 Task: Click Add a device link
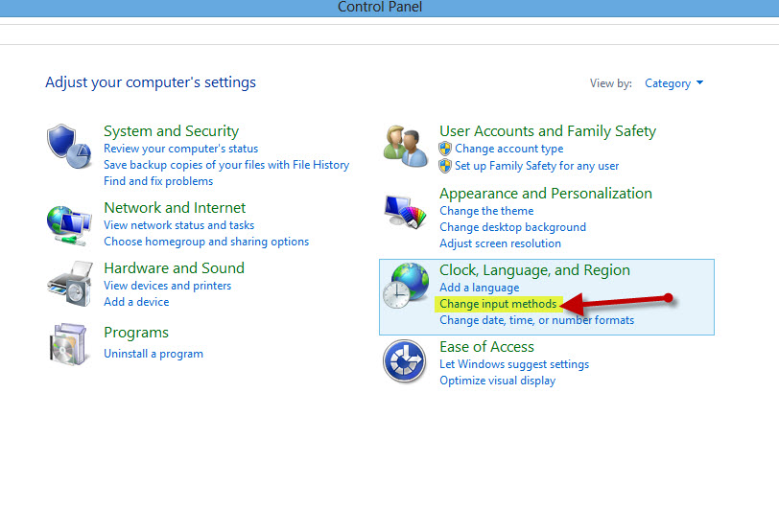tap(136, 302)
